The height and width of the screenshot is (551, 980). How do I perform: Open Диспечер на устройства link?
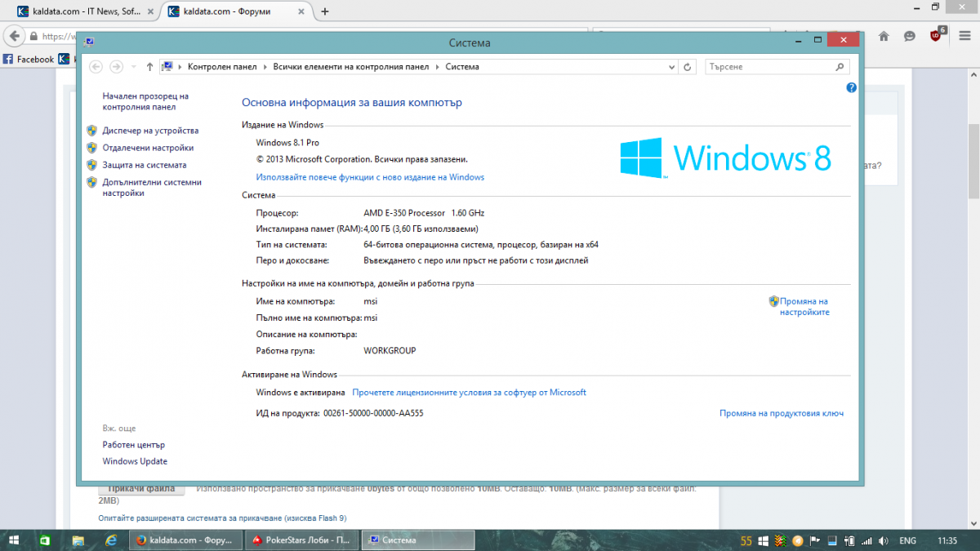coord(150,131)
